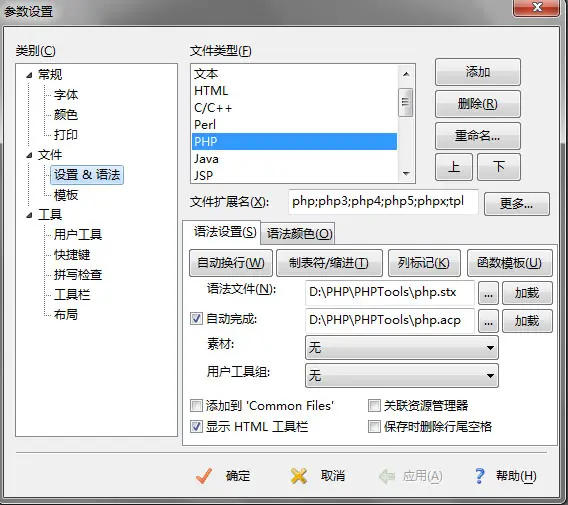Screen dimensions: 568x505
Task: Click the 自动完成 path field
Action: pyautogui.click(x=390, y=320)
